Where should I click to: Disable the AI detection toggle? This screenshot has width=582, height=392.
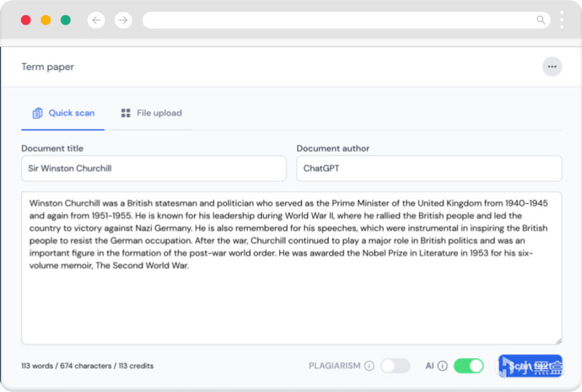pos(468,366)
